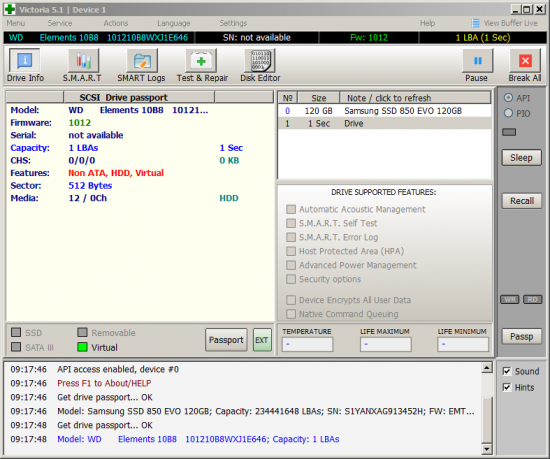Screen dimensions: 550x459
Task: Toggle the Sound checkbox
Action: (507, 371)
